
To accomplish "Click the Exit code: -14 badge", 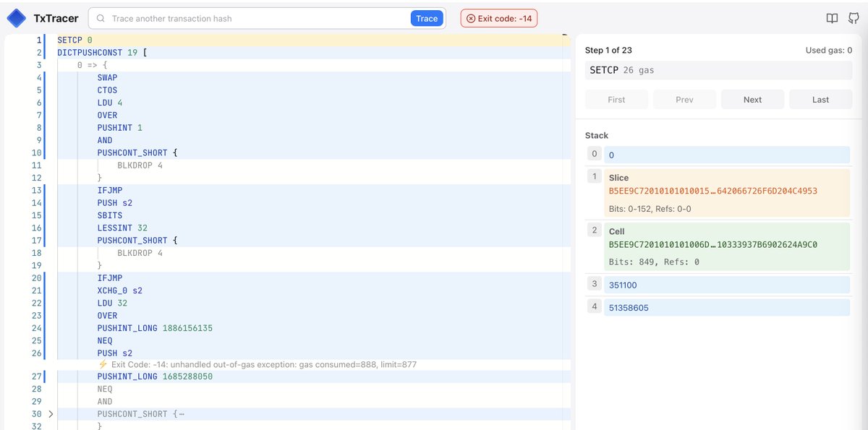I will coord(499,18).
